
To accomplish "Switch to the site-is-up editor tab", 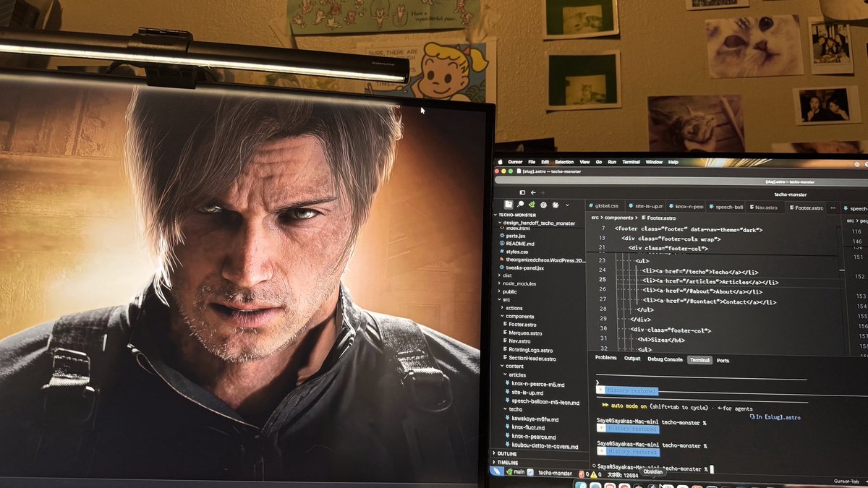I will pyautogui.click(x=644, y=207).
